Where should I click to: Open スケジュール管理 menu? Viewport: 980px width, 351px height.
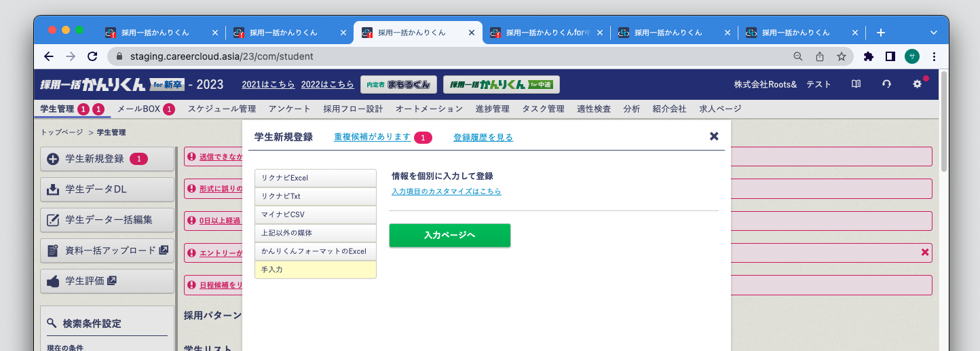[222, 109]
